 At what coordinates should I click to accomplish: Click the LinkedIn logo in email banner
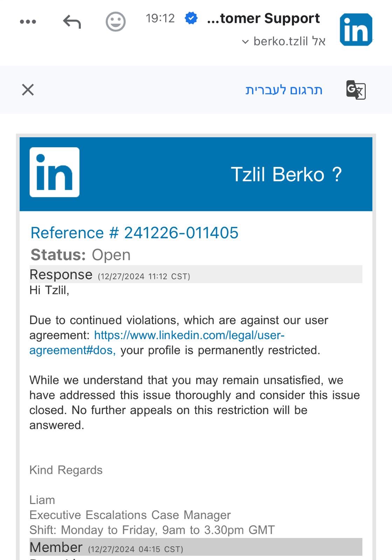pyautogui.click(x=55, y=172)
